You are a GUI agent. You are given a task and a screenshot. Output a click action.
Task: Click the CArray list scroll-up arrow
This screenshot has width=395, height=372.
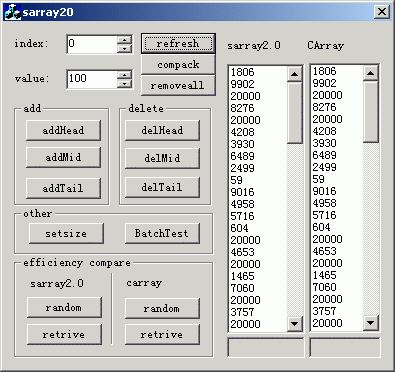coord(370,73)
